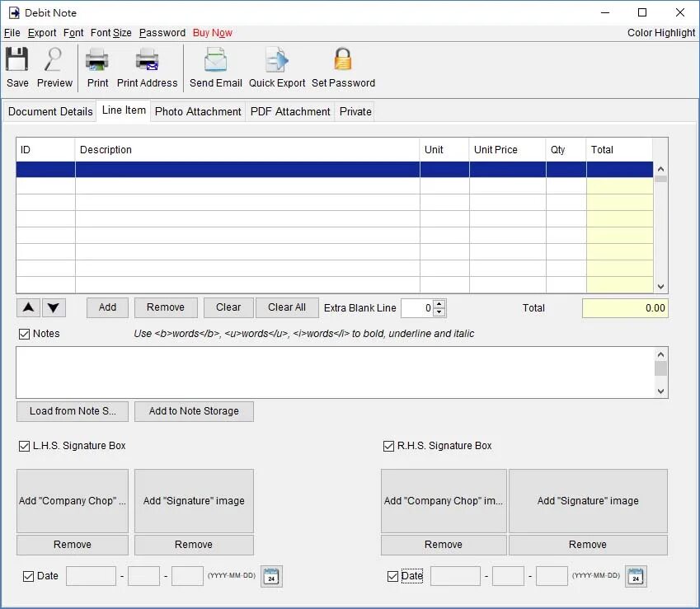The width and height of the screenshot is (700, 609).
Task: Click scroll down arrow of line item table
Action: [661, 287]
